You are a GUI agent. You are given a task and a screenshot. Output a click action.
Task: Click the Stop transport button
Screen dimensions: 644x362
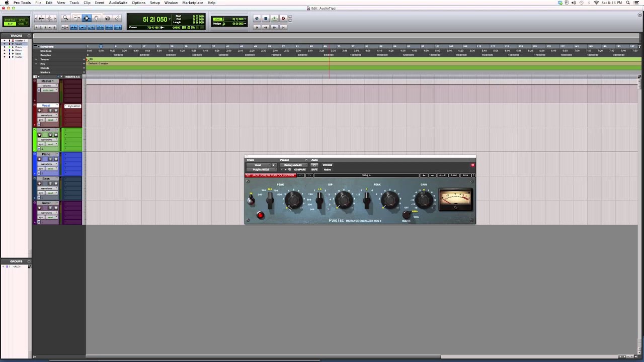266,19
